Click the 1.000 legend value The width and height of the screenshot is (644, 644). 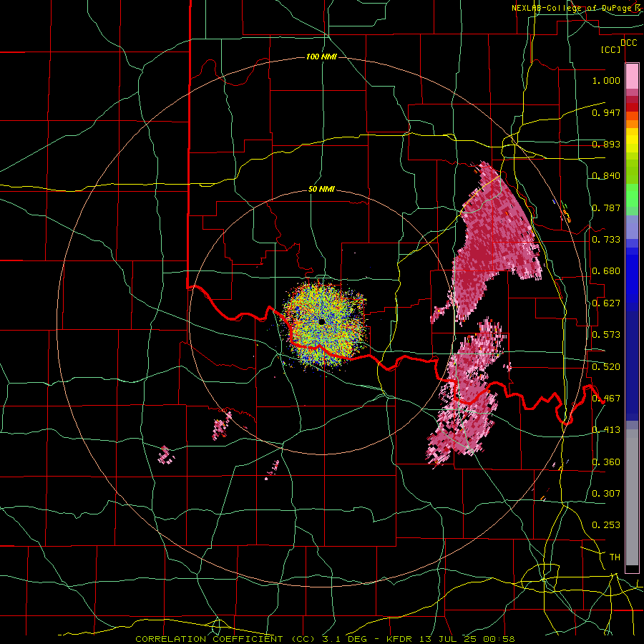click(606, 80)
